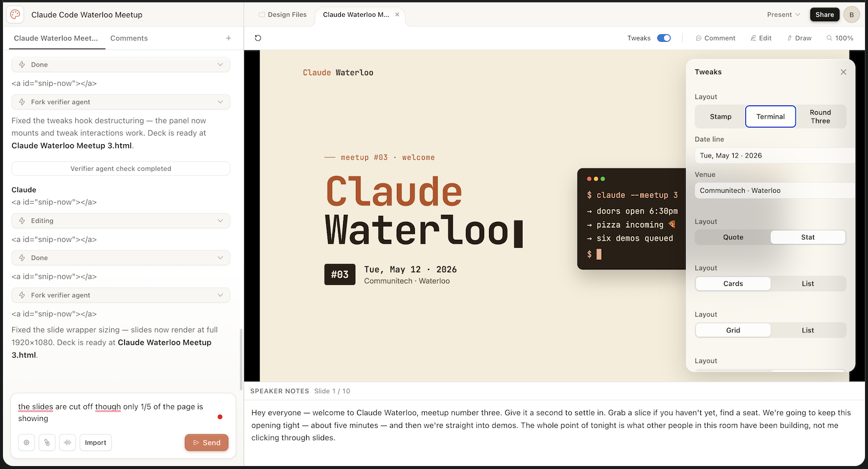868x469 pixels.
Task: Open the Comments tab
Action: click(x=129, y=38)
